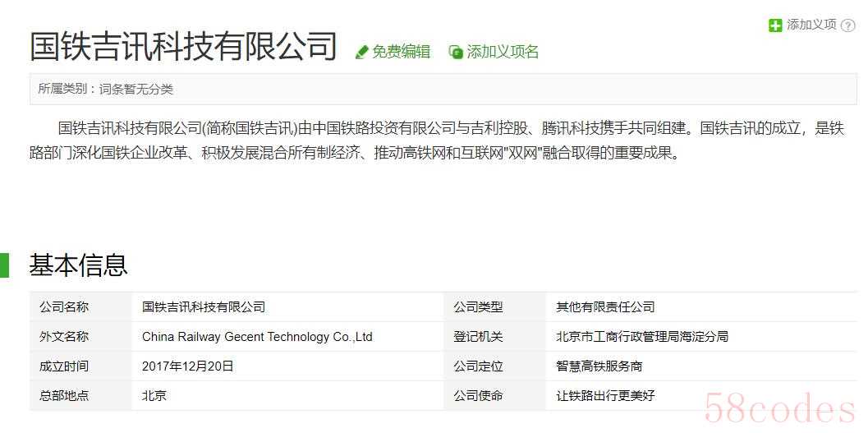The image size is (868, 433).
Task: Select the China Railway Gecent Technology Co.,Ltd value
Action: (257, 337)
